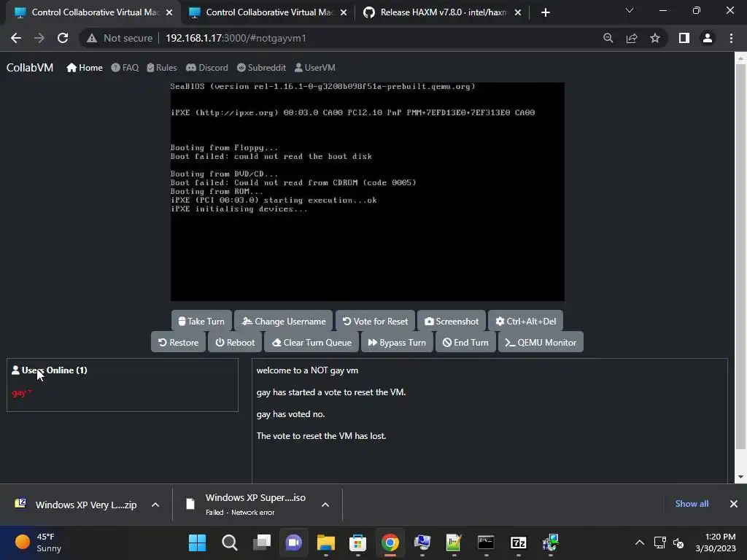Open the Chrome three-dot menu
Viewport: 747px width, 560px height.
pyautogui.click(x=731, y=38)
